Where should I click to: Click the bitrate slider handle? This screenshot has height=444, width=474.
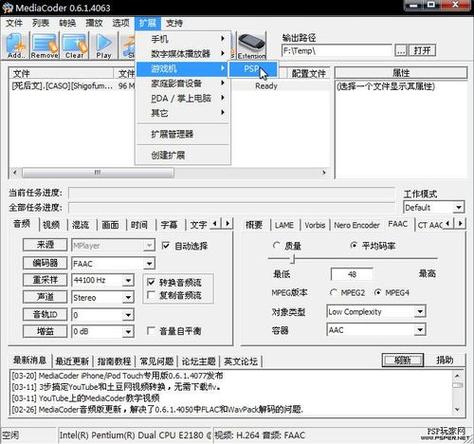point(293,259)
